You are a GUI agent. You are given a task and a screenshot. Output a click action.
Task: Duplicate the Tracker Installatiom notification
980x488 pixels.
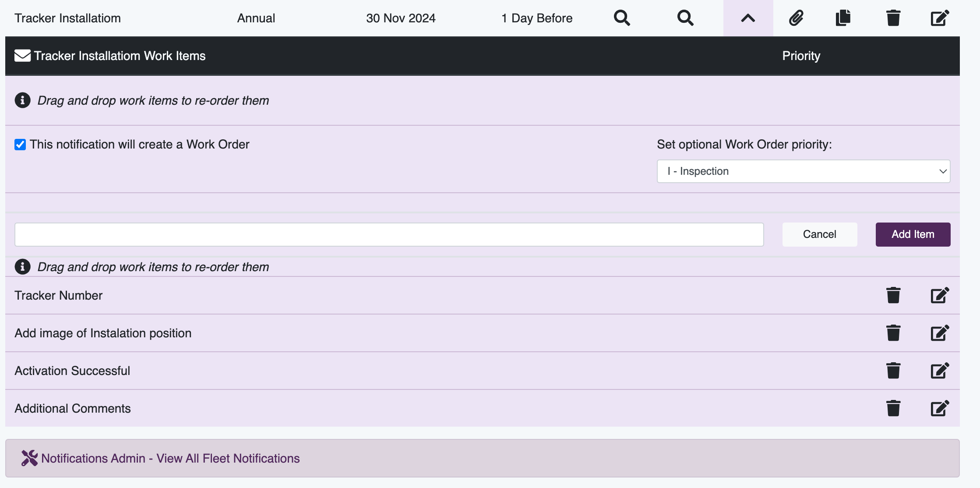843,18
